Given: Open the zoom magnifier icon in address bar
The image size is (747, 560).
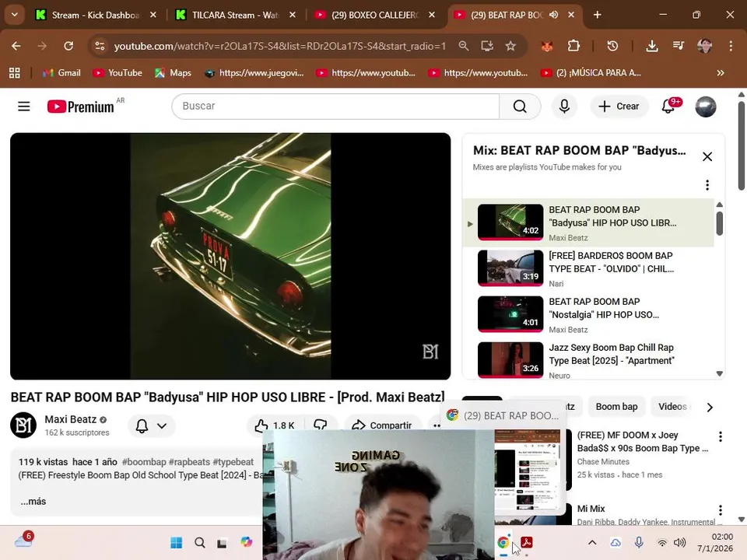Looking at the screenshot, I should tap(464, 46).
